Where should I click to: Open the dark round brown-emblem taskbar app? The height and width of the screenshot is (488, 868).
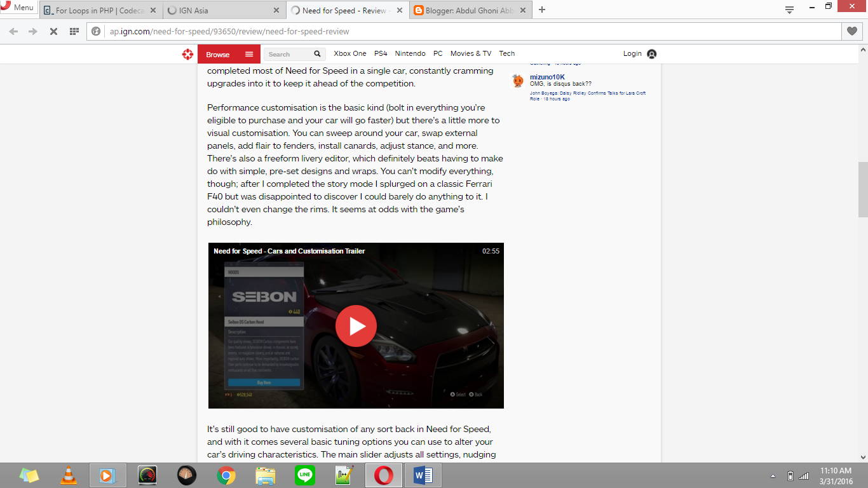point(186,475)
